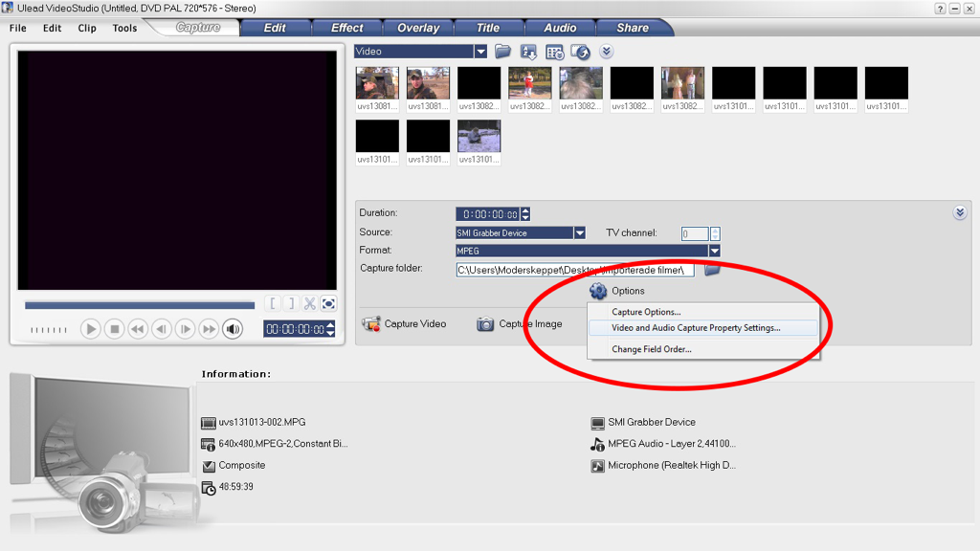Click the Capture Image button
The height and width of the screenshot is (551, 980).
(x=520, y=323)
